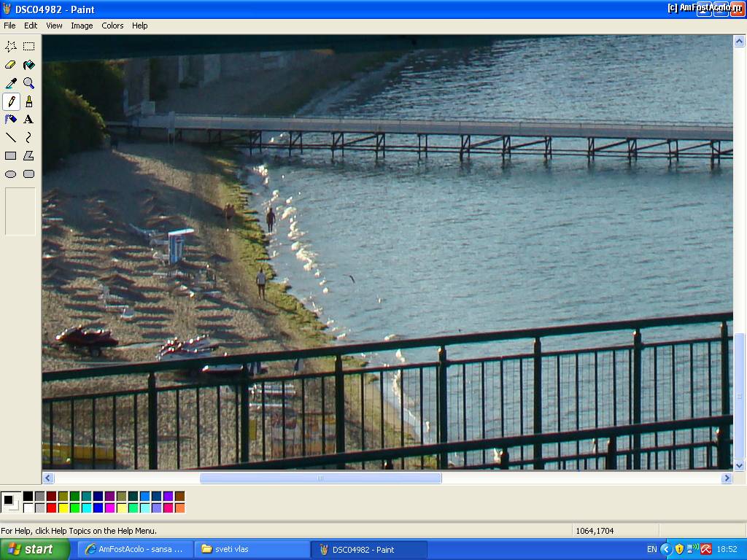Viewport: 747px width, 560px height.
Task: Select the light gray color swatch
Action: pos(39,508)
